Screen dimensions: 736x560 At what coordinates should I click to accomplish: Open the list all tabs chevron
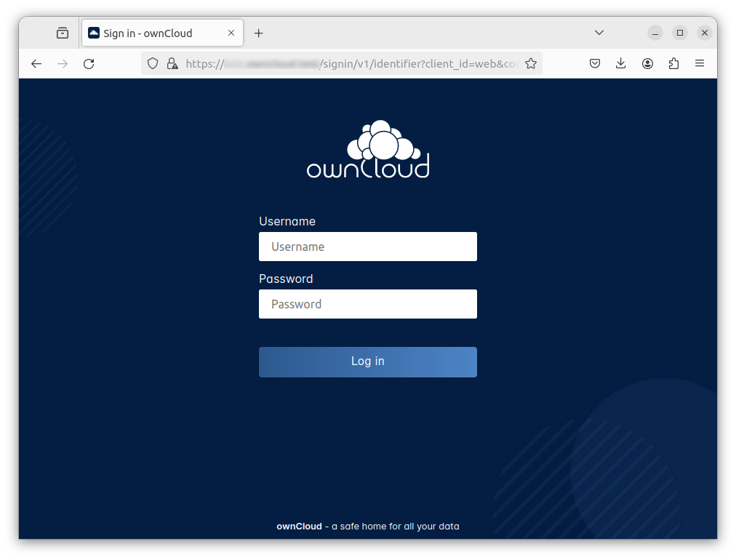[599, 32]
